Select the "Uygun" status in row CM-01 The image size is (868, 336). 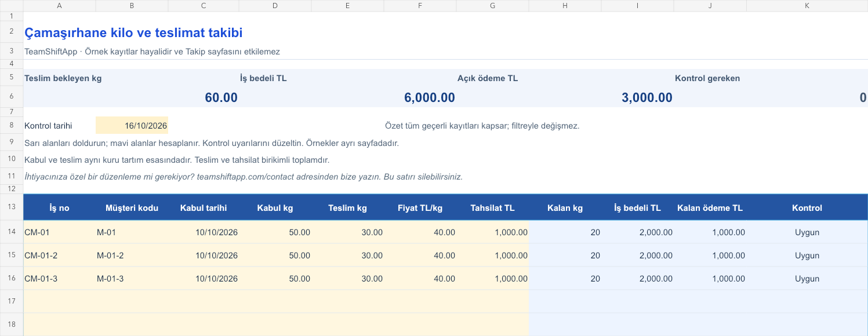[x=807, y=232]
